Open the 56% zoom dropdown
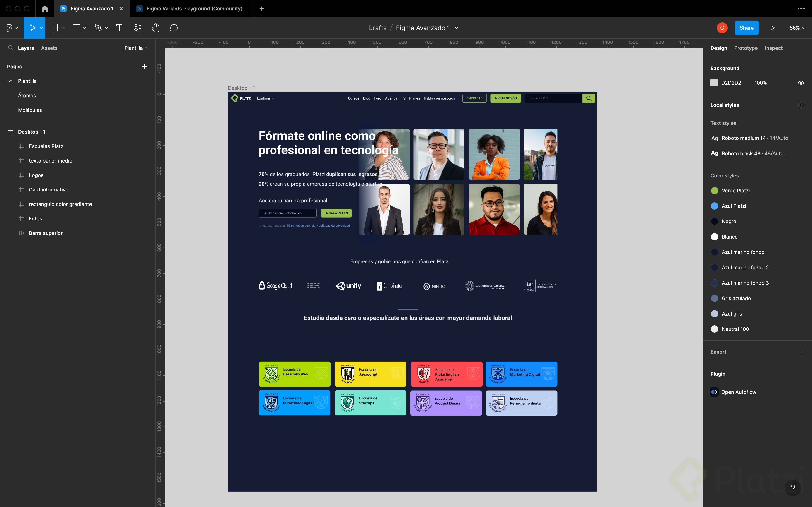This screenshot has height=507, width=812. point(797,28)
